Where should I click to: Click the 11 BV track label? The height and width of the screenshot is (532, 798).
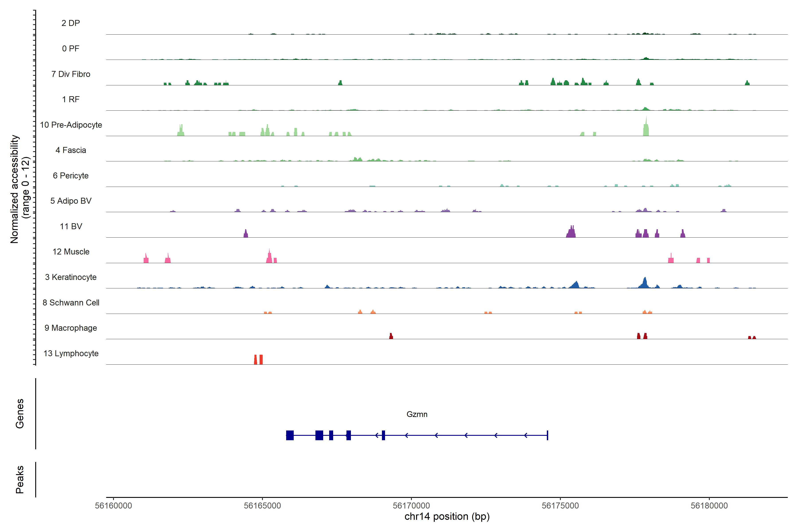pyautogui.click(x=71, y=226)
